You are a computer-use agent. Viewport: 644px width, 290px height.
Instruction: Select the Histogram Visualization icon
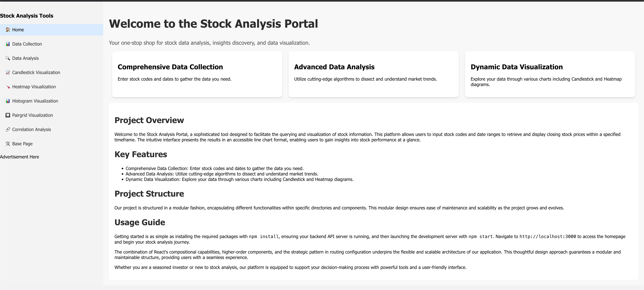[x=8, y=101]
